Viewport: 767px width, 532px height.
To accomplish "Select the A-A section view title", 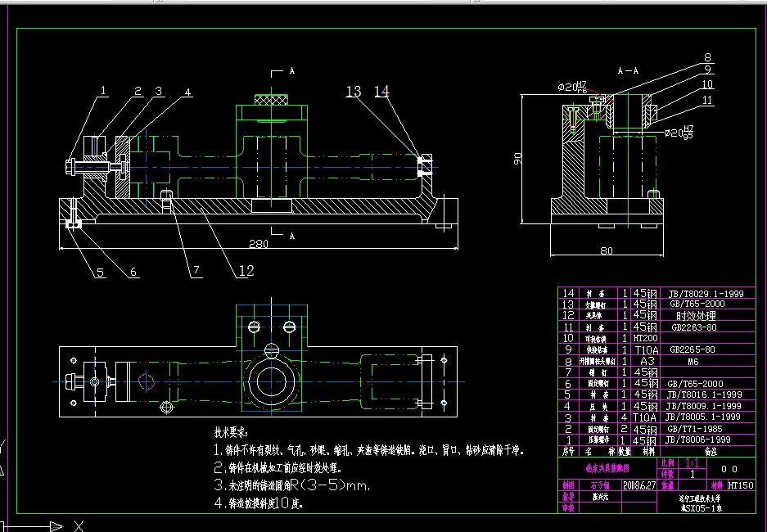I will coord(628,71).
